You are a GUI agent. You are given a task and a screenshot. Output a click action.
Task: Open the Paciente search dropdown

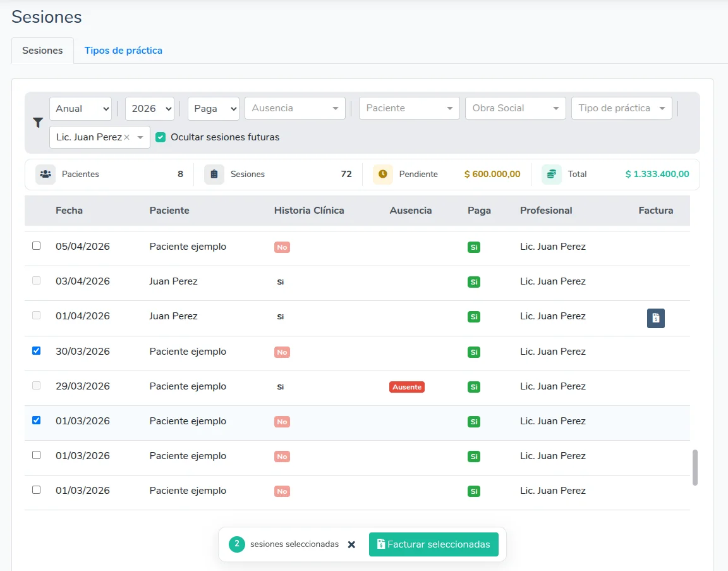click(409, 108)
